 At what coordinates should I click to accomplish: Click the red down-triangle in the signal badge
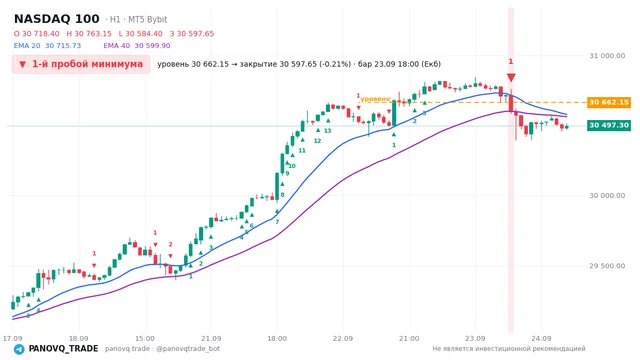click(22, 64)
